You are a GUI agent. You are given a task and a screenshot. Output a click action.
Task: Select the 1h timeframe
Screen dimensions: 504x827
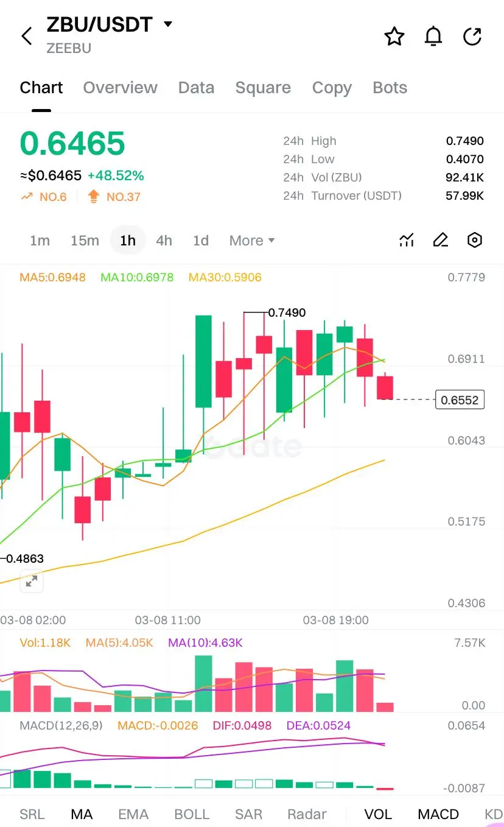[128, 241]
